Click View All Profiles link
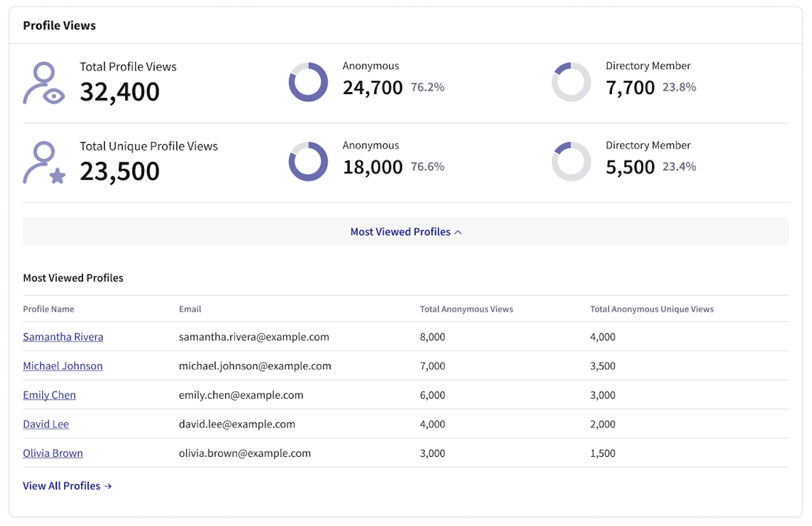812x526 pixels. [x=67, y=486]
